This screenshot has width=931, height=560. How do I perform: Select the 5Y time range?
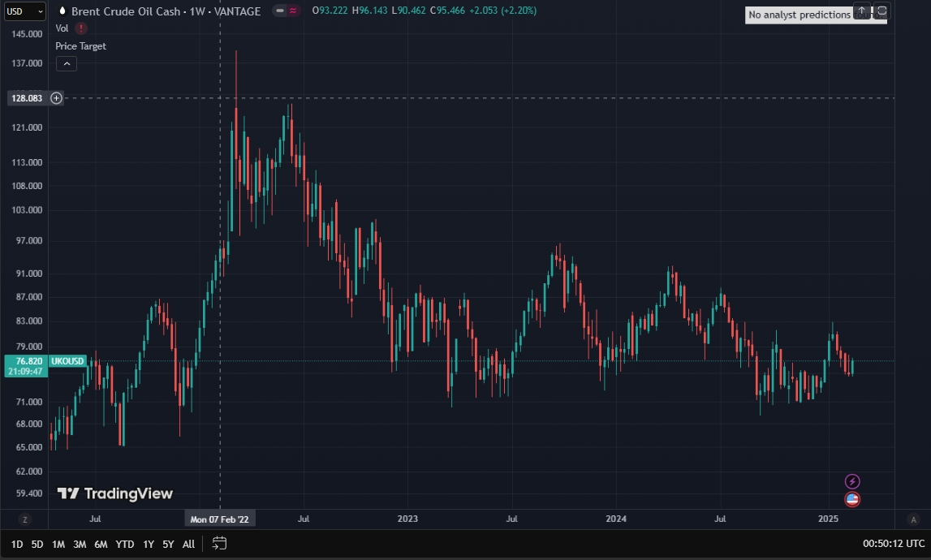coord(168,544)
